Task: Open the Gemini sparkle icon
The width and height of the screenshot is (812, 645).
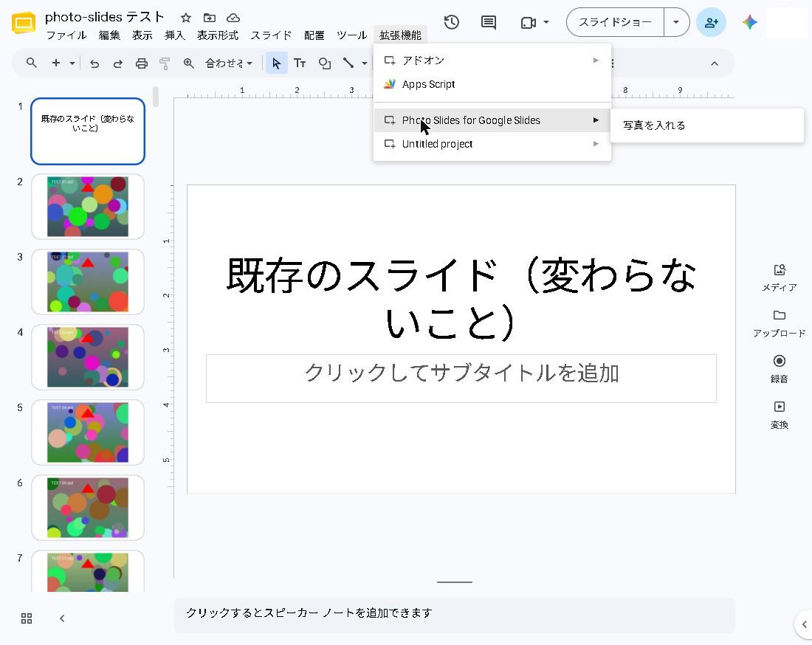Action: 749,22
